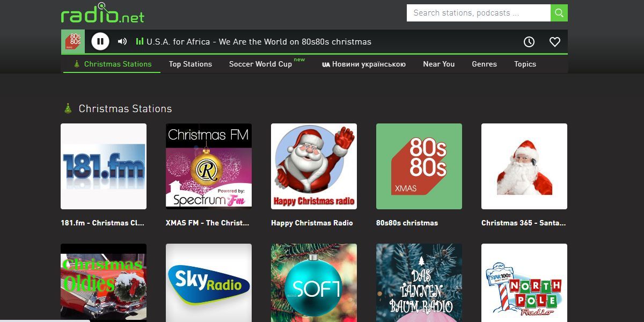The image size is (644, 322).
Task: Open the Christmas FM Spectrum thumbnail
Action: tap(209, 166)
